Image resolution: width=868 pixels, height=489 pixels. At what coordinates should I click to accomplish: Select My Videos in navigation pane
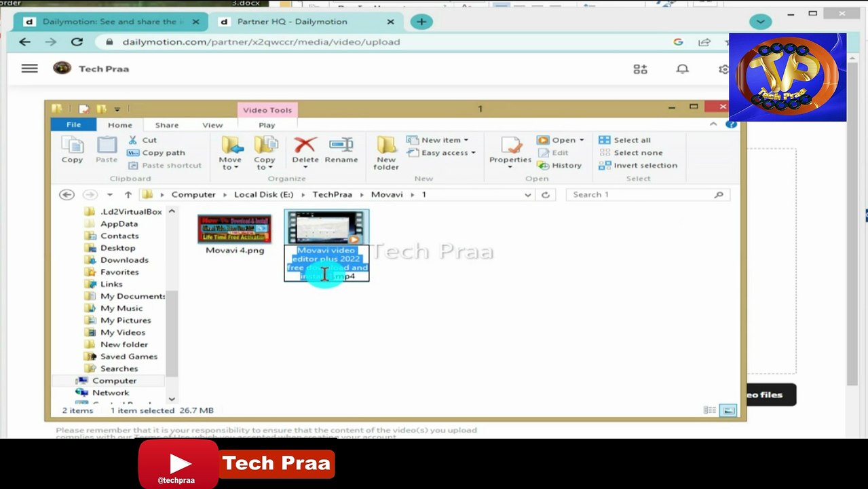(123, 332)
